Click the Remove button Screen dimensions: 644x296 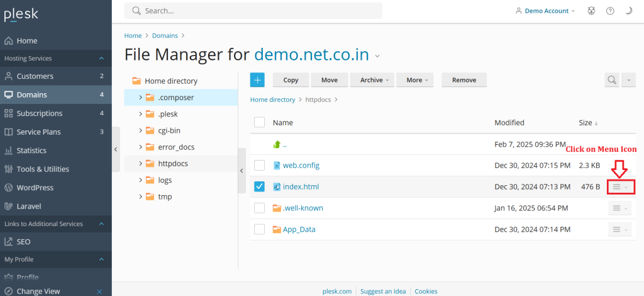464,80
